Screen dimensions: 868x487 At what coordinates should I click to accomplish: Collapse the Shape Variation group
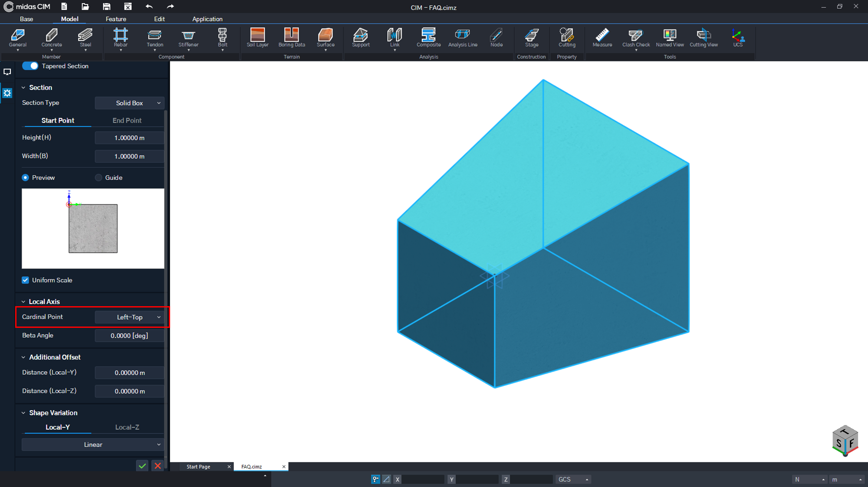pos(23,413)
